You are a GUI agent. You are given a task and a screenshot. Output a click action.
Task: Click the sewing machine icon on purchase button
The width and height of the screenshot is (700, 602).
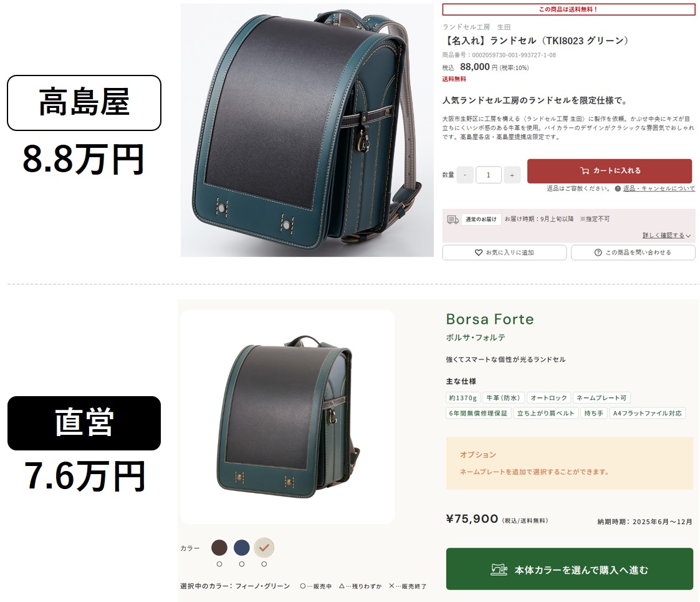(x=499, y=570)
